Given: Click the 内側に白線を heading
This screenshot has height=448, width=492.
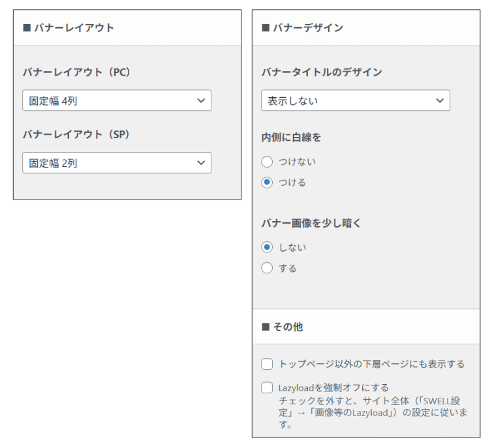Looking at the screenshot, I should 291,138.
